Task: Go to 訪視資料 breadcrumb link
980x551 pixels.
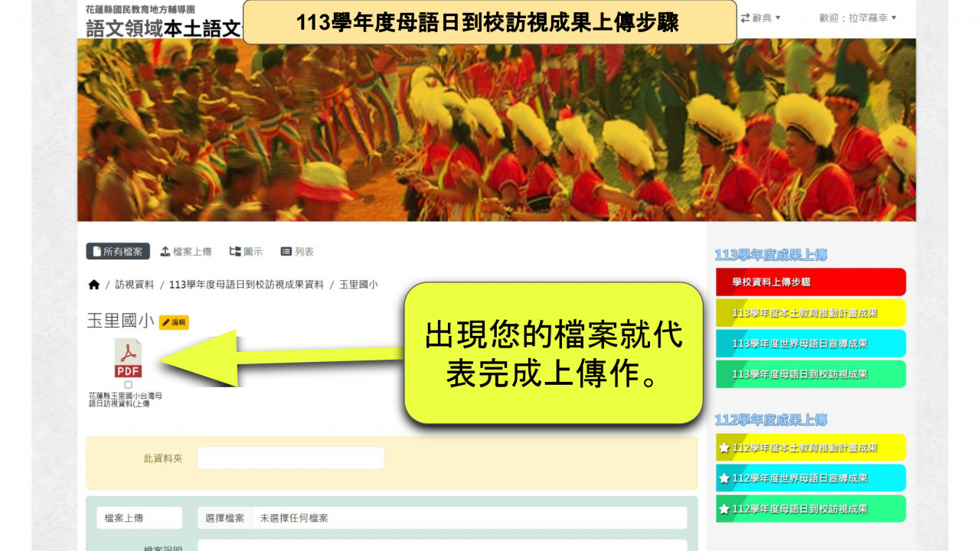Action: (135, 285)
